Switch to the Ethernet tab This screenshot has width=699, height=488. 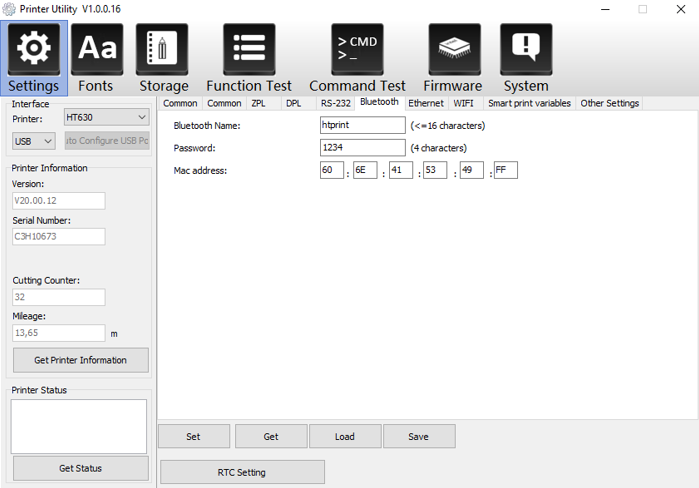[425, 103]
